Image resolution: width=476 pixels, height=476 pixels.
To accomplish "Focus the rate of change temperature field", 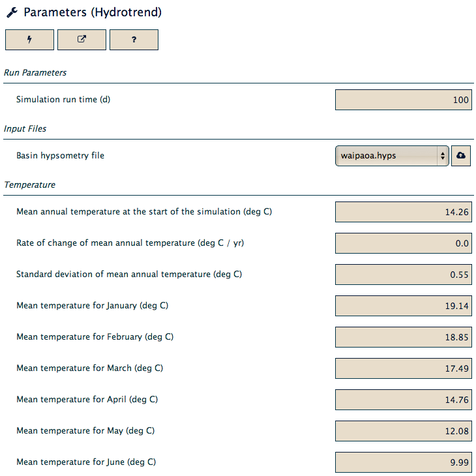I will (404, 243).
